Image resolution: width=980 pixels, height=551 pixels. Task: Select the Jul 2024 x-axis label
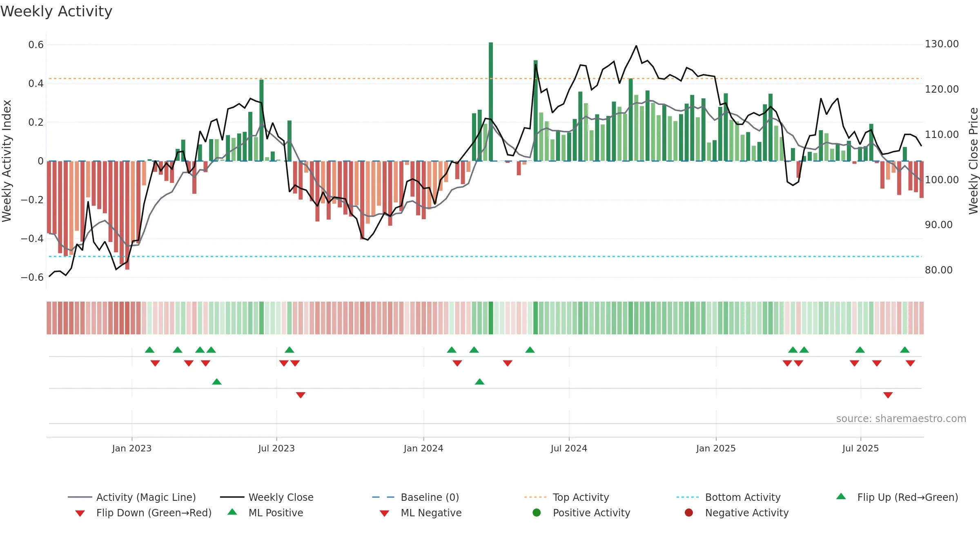[569, 448]
